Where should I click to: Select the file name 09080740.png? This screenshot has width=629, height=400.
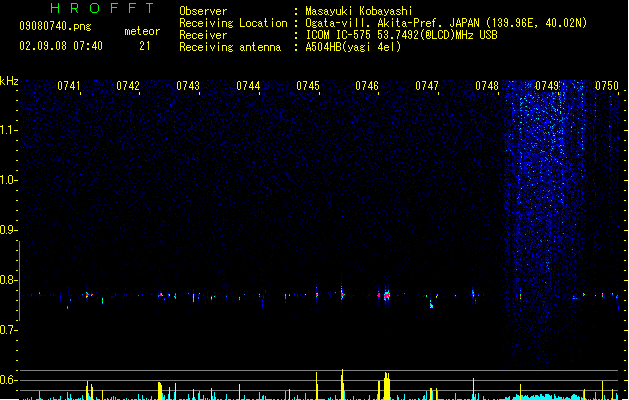tap(55, 26)
